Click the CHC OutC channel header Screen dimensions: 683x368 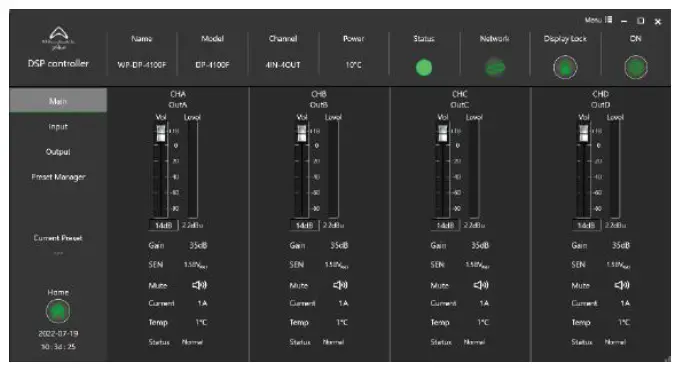[460, 99]
